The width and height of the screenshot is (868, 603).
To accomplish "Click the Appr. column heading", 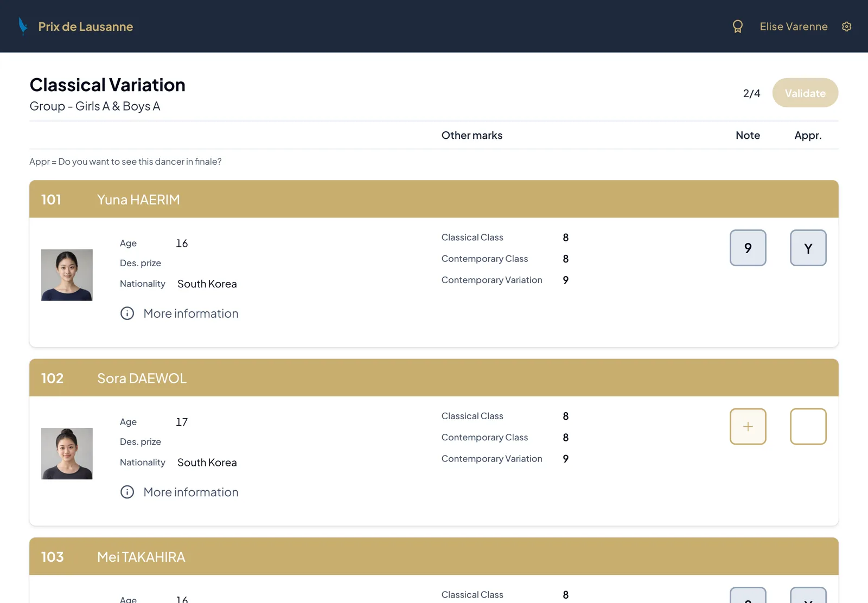I will [x=808, y=136].
